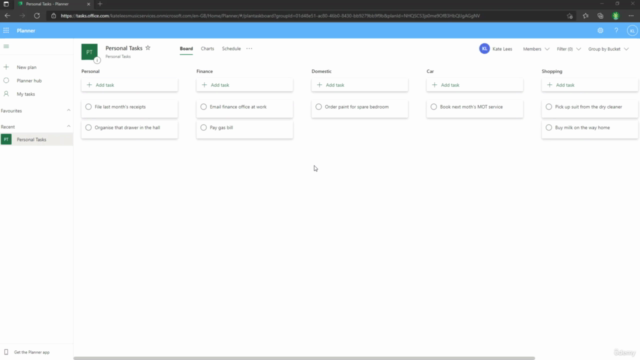
Task: Click the Finance bucket heading
Action: 204,71
